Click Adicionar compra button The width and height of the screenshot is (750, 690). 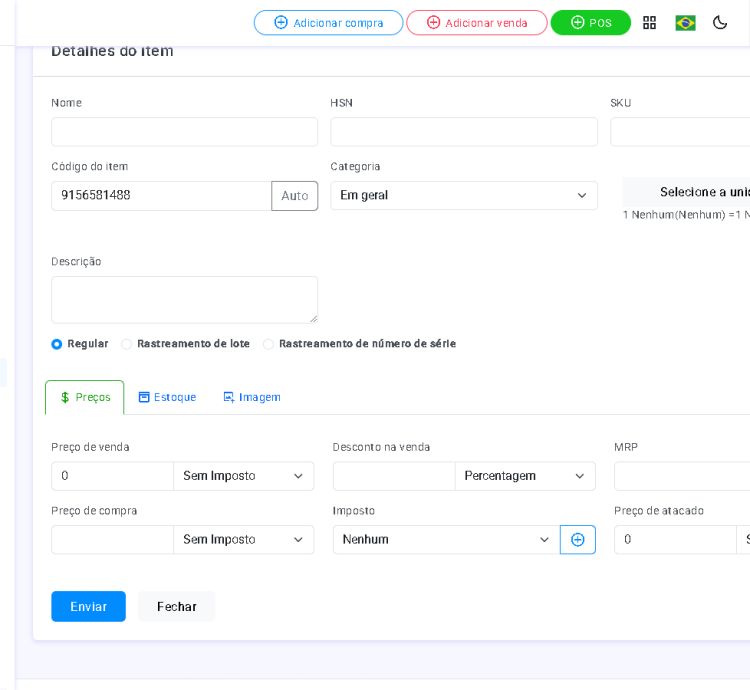coord(328,23)
